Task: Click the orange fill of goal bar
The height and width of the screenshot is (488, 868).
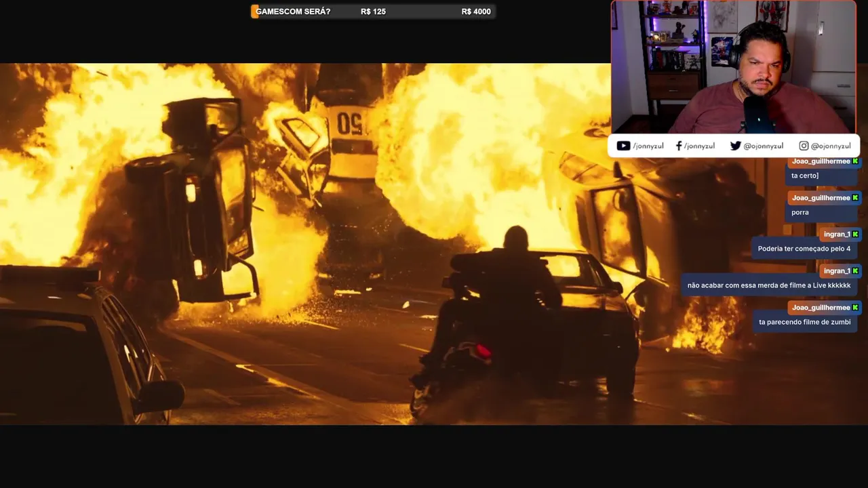Action: click(254, 12)
